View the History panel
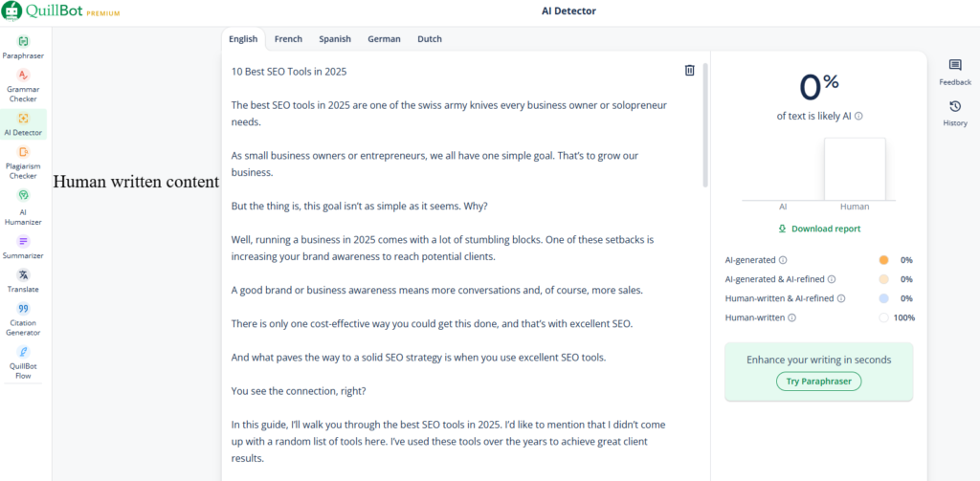This screenshot has height=481, width=980. (955, 114)
